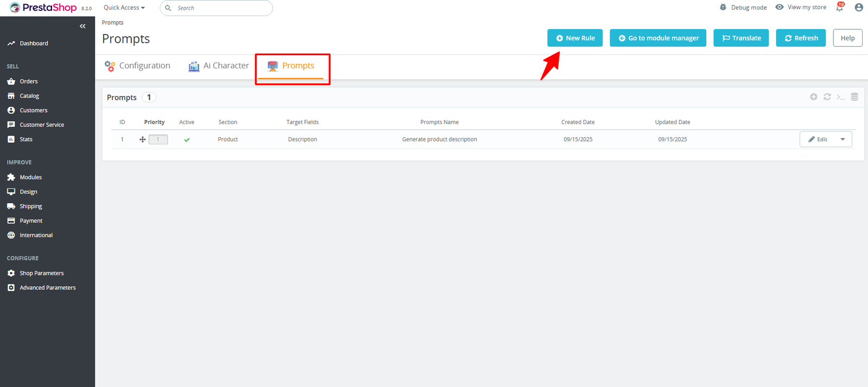Open Advanced Parameters

pyautogui.click(x=48, y=288)
